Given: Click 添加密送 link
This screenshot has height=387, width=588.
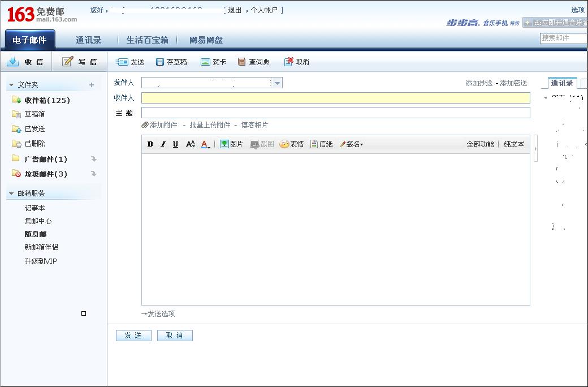Looking at the screenshot, I should (513, 83).
